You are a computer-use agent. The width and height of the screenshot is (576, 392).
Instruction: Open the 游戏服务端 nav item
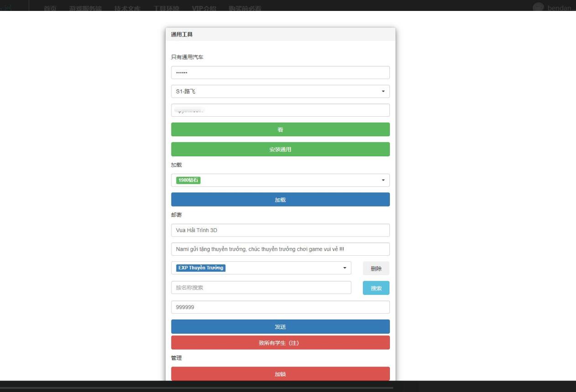pyautogui.click(x=85, y=8)
